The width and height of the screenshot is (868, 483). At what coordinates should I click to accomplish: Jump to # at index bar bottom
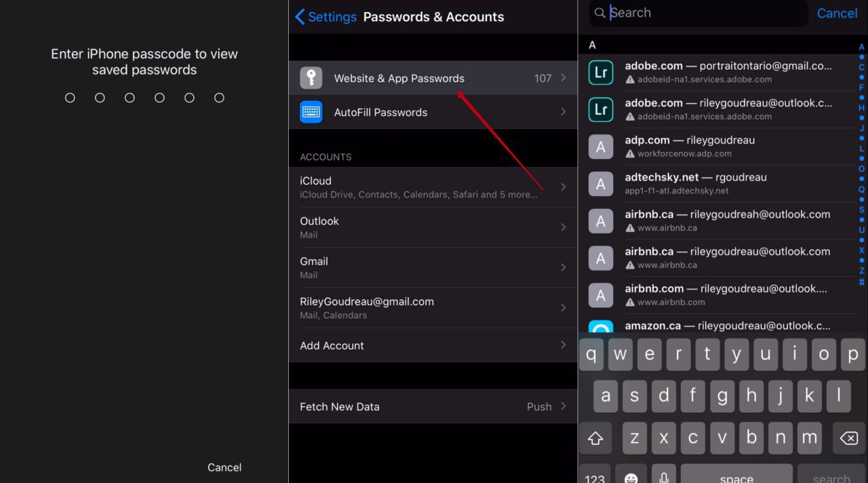click(x=862, y=282)
